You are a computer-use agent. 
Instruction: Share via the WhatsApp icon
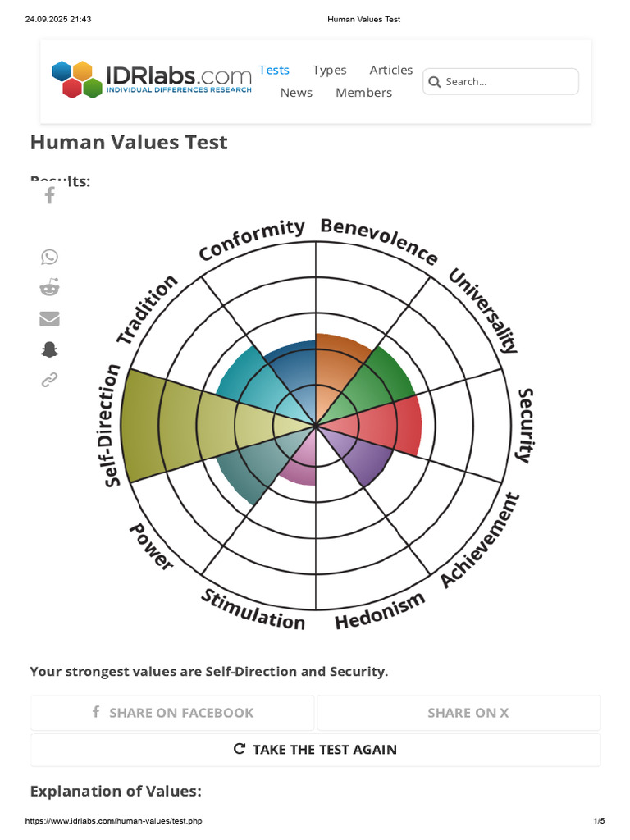(x=50, y=257)
